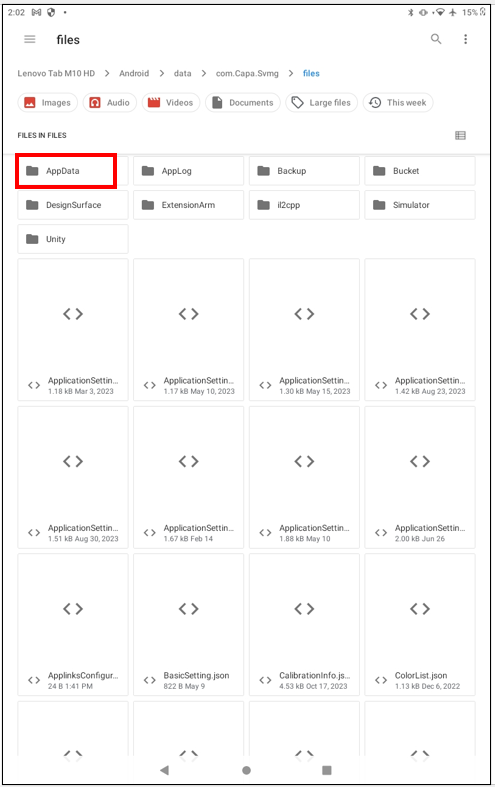Navigate to com.Capa.Svmg breadcrumb
Viewport: 495px width, 787px height.
(x=247, y=73)
